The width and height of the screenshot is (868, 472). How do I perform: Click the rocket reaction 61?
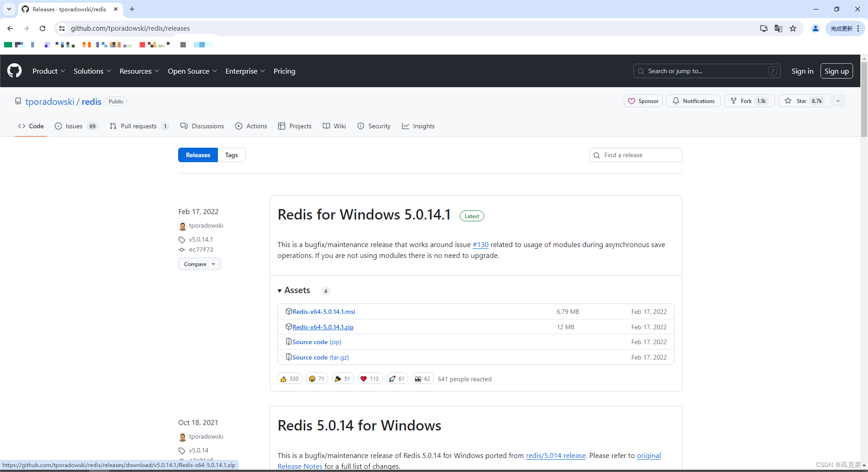(397, 379)
